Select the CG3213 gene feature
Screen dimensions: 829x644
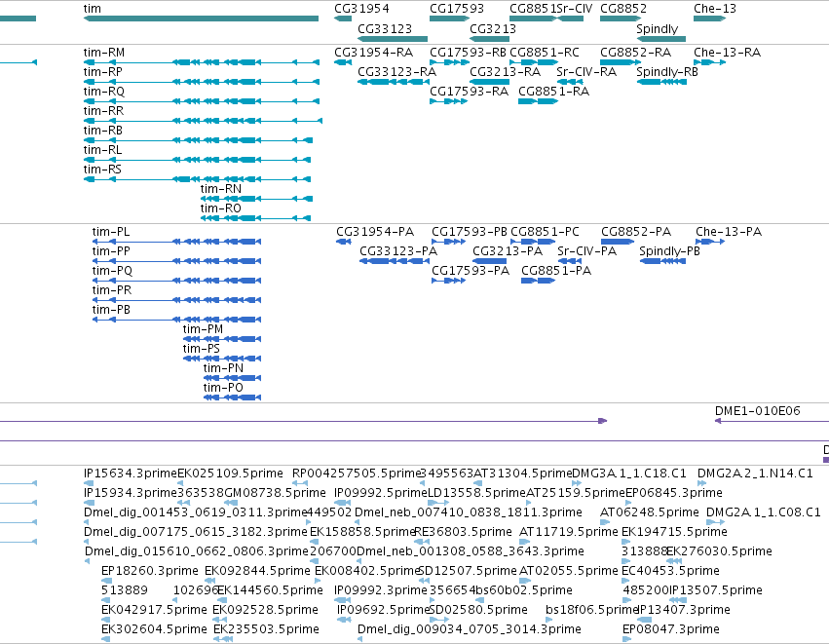[490, 39]
